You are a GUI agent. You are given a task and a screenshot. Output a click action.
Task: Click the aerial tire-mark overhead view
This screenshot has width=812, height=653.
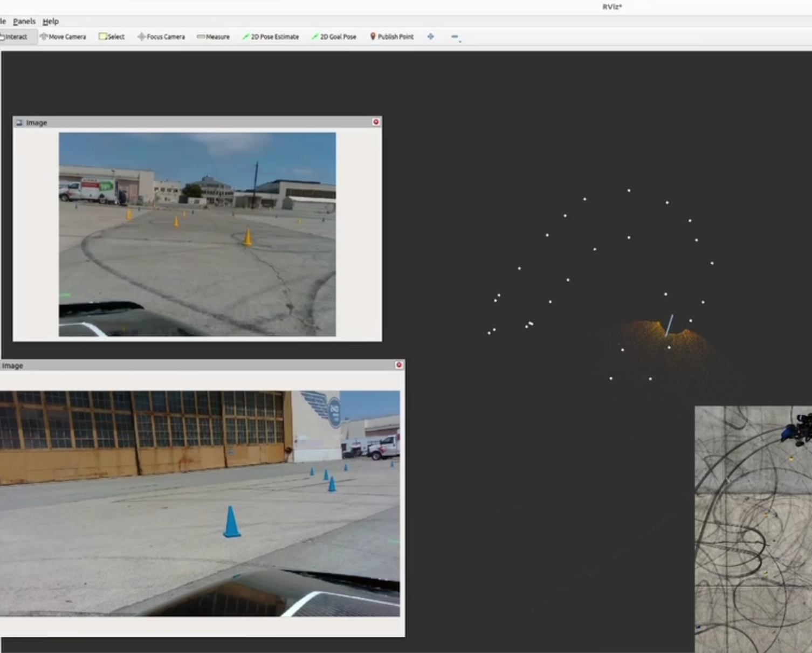pos(753,528)
